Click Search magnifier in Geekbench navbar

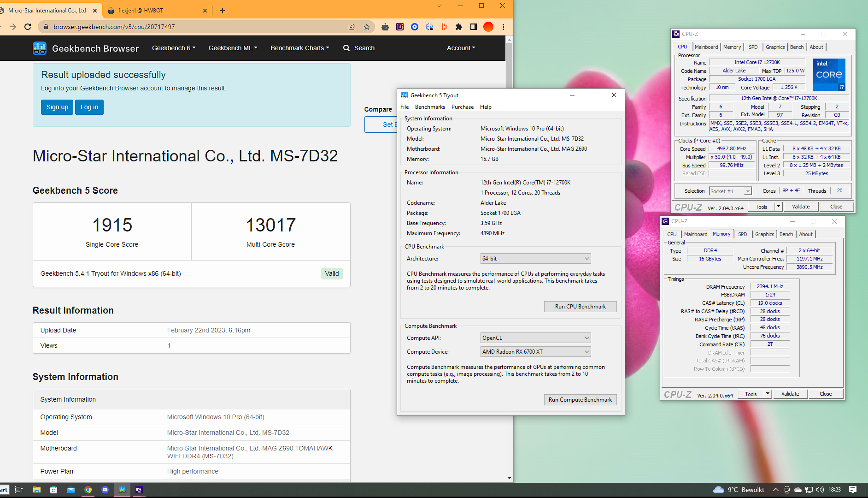click(346, 48)
